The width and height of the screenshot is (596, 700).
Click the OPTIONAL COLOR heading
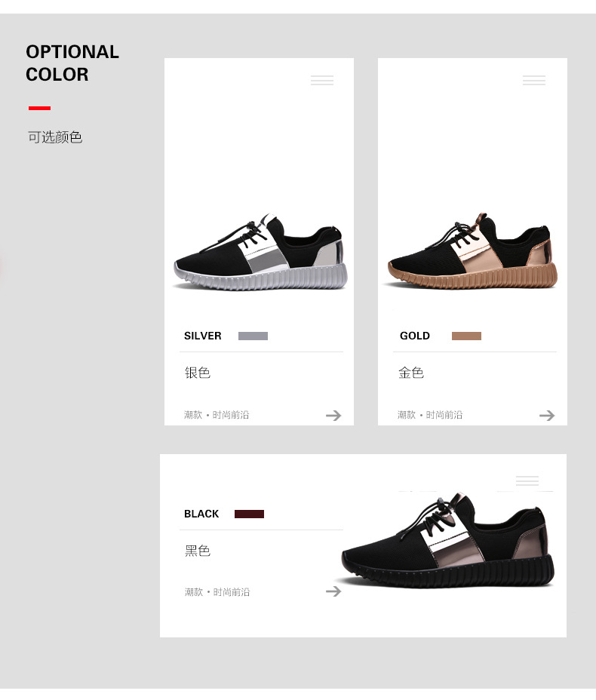(72, 63)
